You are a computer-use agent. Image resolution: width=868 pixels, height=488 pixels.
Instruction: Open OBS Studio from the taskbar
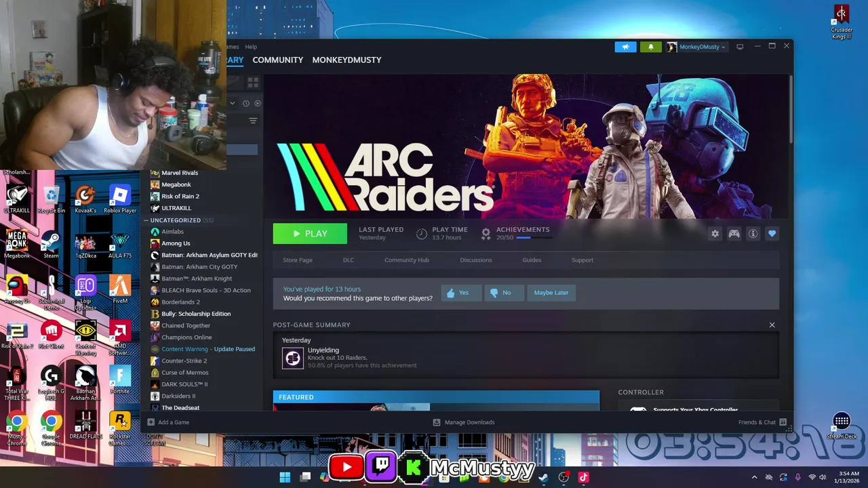click(x=564, y=477)
